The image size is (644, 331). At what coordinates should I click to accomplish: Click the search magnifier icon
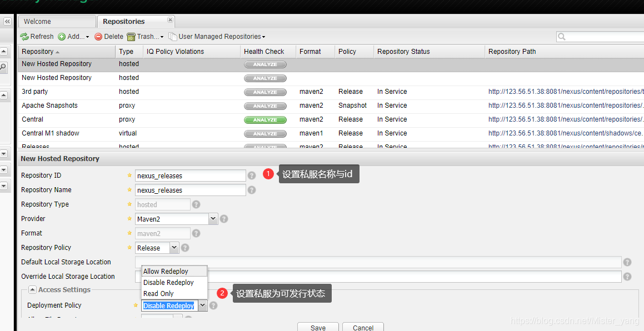coord(562,37)
